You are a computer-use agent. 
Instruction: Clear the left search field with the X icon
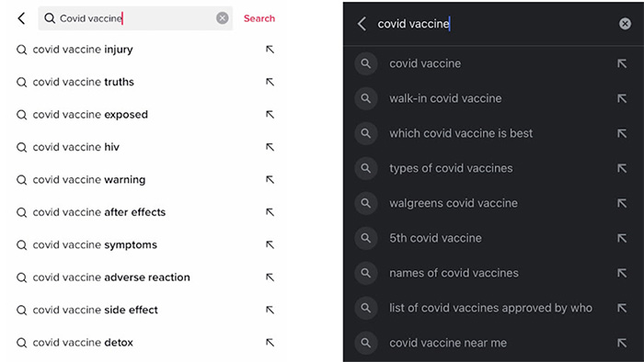(223, 18)
